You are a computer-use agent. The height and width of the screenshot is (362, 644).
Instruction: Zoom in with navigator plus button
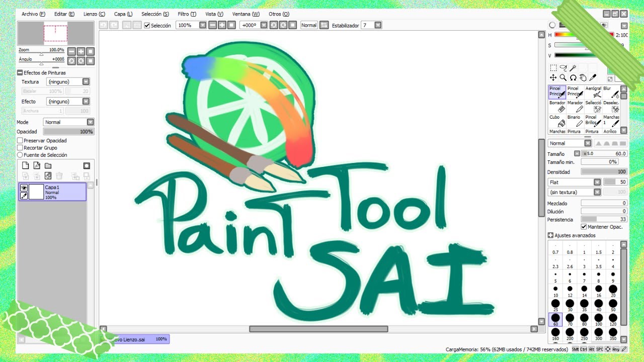[81, 51]
